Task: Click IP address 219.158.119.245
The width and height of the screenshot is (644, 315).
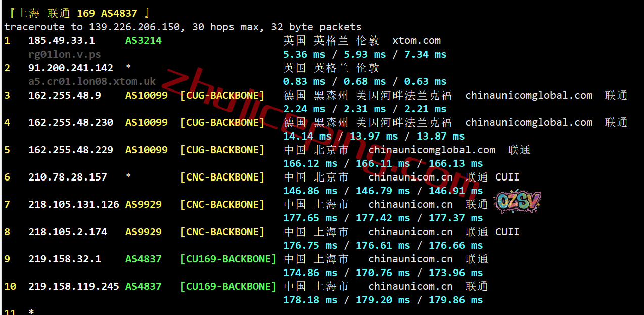Action: (x=73, y=286)
